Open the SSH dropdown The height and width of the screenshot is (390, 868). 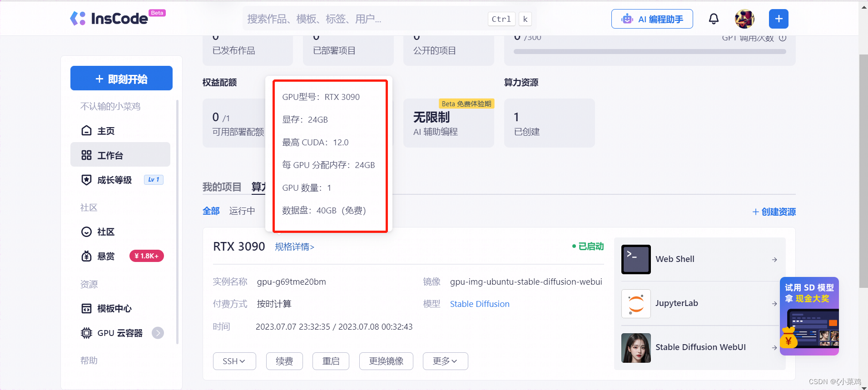[x=234, y=361]
